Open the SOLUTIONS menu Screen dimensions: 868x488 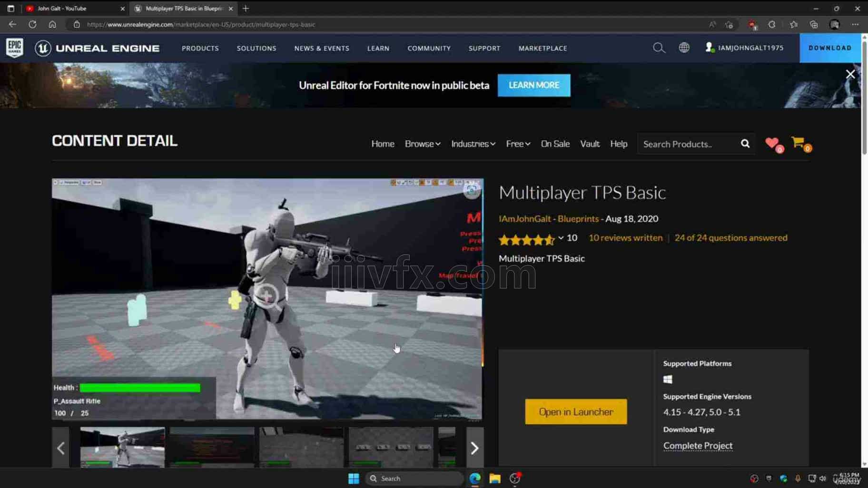coord(256,48)
